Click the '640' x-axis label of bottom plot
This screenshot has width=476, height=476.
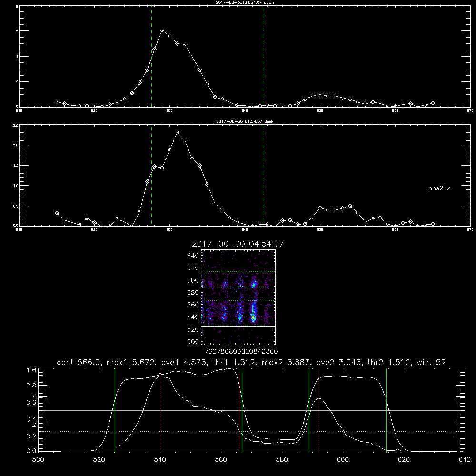pos(465,460)
